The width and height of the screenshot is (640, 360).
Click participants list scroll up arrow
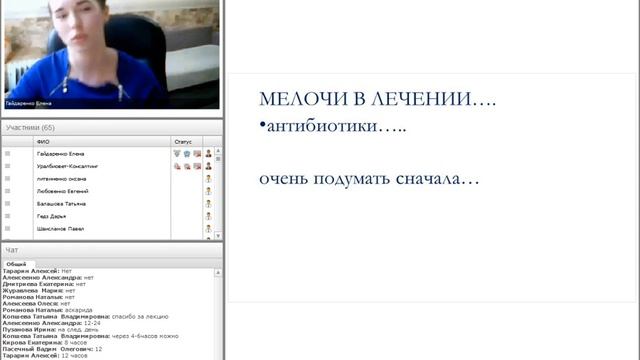[x=218, y=151]
